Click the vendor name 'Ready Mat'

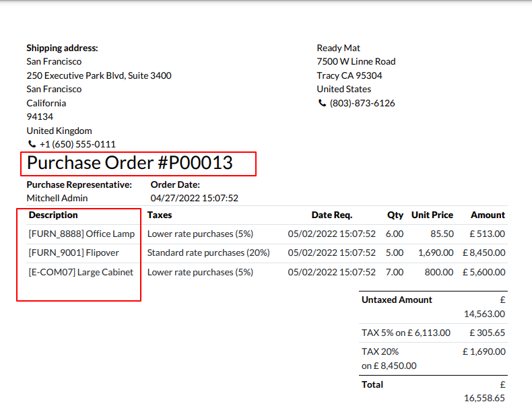338,48
